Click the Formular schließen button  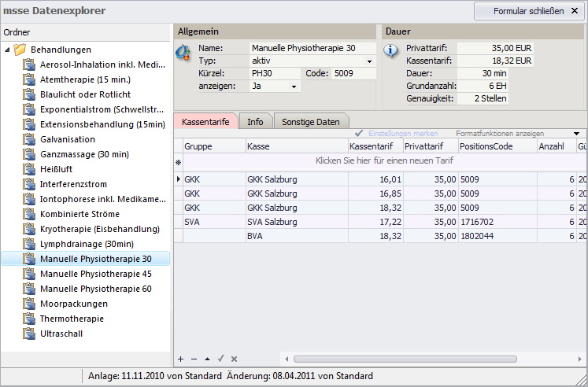click(x=530, y=11)
